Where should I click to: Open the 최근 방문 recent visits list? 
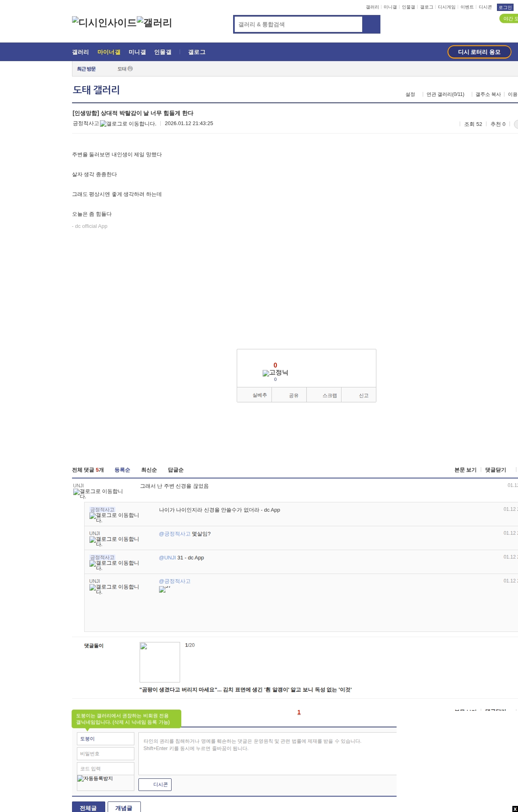[x=86, y=69]
